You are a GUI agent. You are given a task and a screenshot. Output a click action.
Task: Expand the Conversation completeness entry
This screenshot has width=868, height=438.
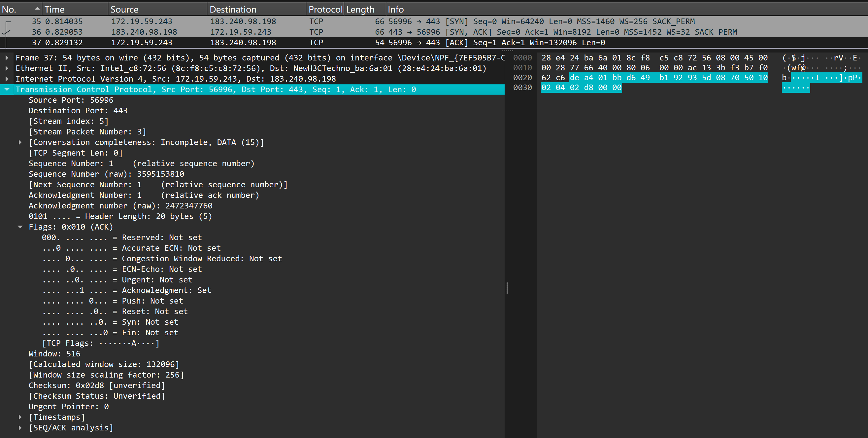pos(20,142)
